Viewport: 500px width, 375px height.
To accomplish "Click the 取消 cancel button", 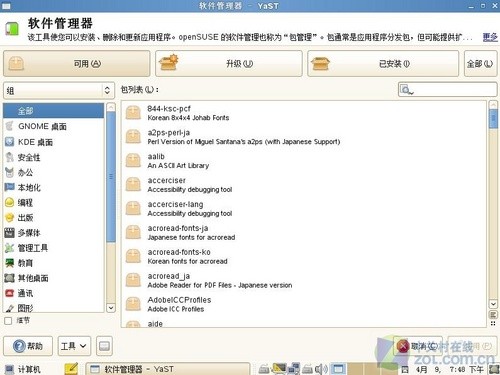I will [x=418, y=346].
